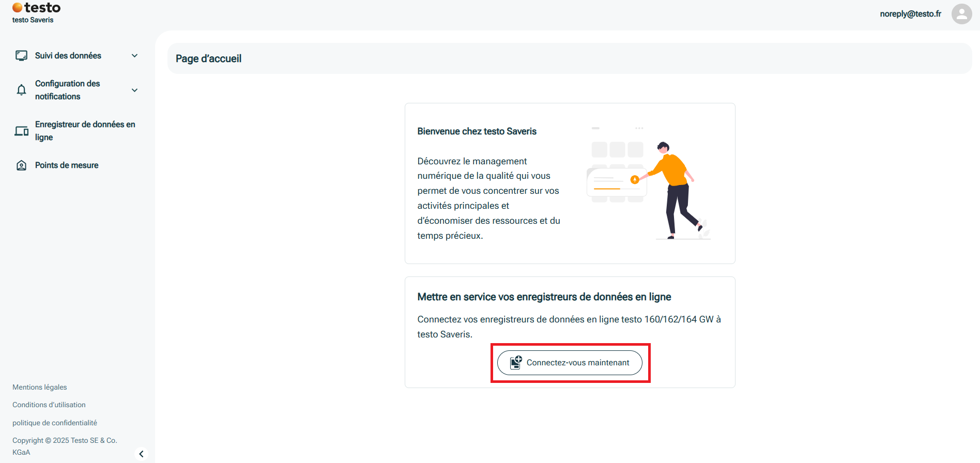Expand the Suivi des données chevron
The width and height of the screenshot is (980, 463).
pos(134,56)
